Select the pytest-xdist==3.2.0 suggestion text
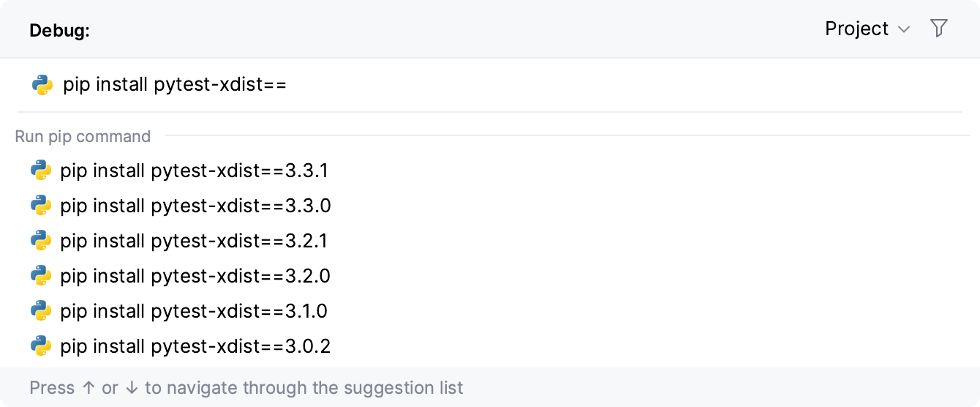This screenshot has height=407, width=980. 195,276
